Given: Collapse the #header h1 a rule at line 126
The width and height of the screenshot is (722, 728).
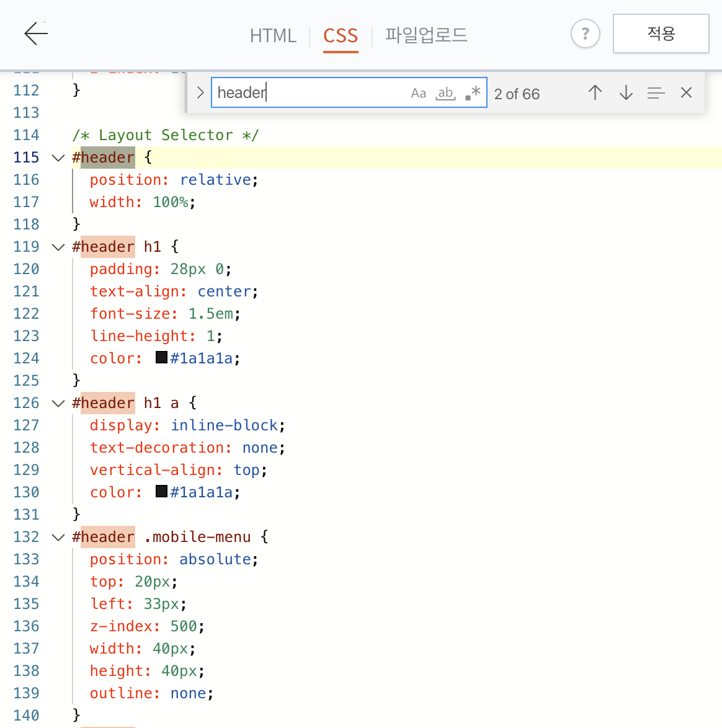Looking at the screenshot, I should coord(58,404).
